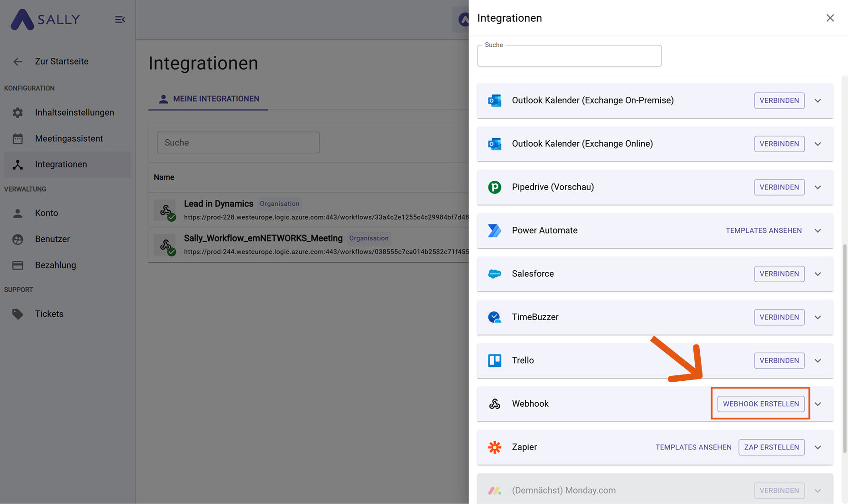Expand the Zapier row

point(818,447)
